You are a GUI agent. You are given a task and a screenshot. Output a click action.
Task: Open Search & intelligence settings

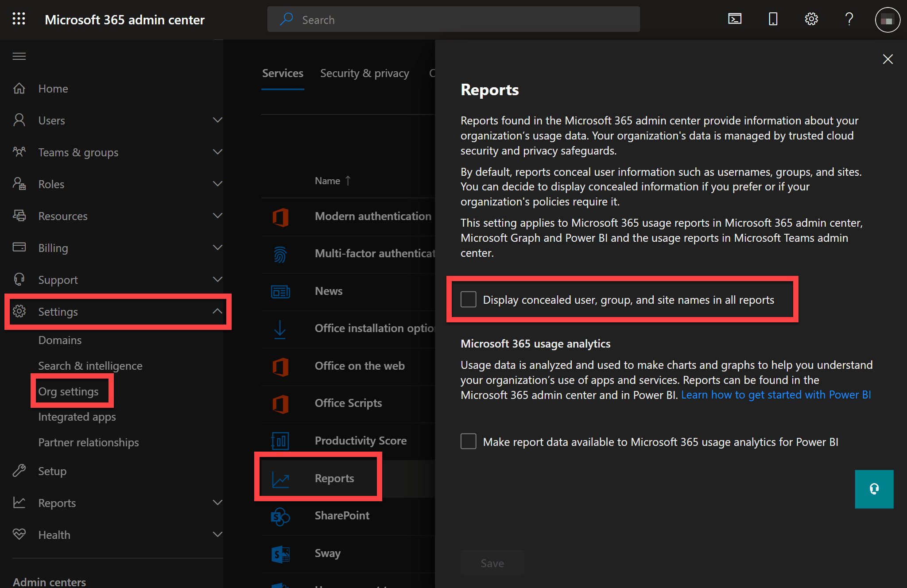(x=90, y=366)
